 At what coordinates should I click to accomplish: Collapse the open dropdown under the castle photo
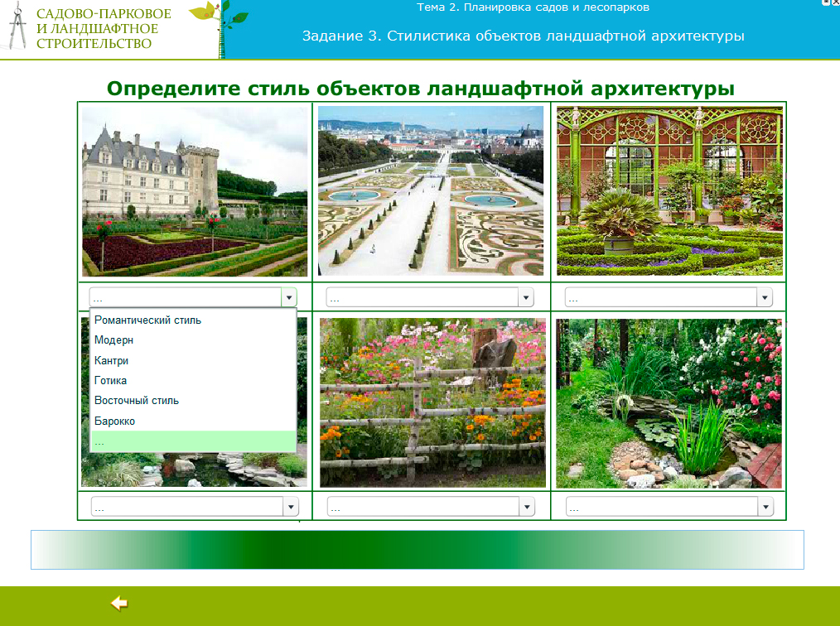pyautogui.click(x=287, y=297)
